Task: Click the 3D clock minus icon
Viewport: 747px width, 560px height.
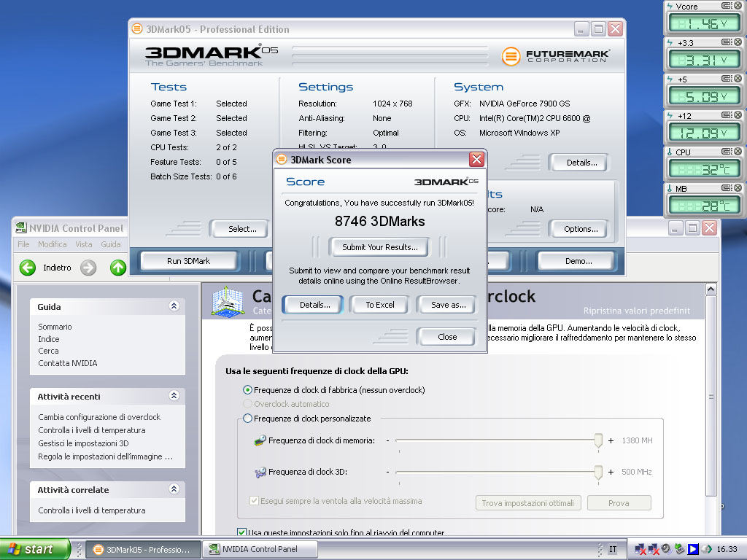Action: pyautogui.click(x=388, y=472)
